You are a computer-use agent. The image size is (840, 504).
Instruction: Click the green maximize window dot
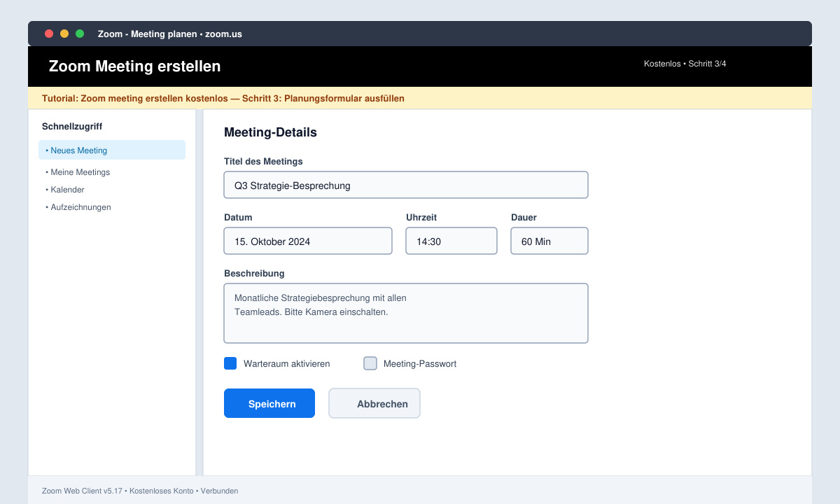pyautogui.click(x=80, y=34)
